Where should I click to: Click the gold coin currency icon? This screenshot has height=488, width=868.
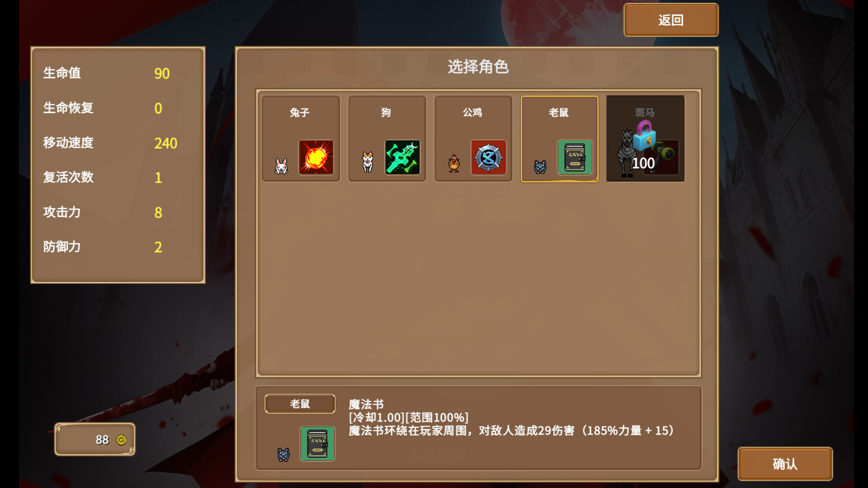click(x=121, y=440)
